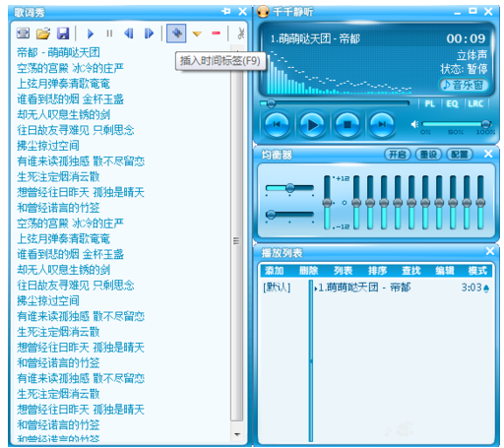Insert time tag with plus icon

coord(176,33)
